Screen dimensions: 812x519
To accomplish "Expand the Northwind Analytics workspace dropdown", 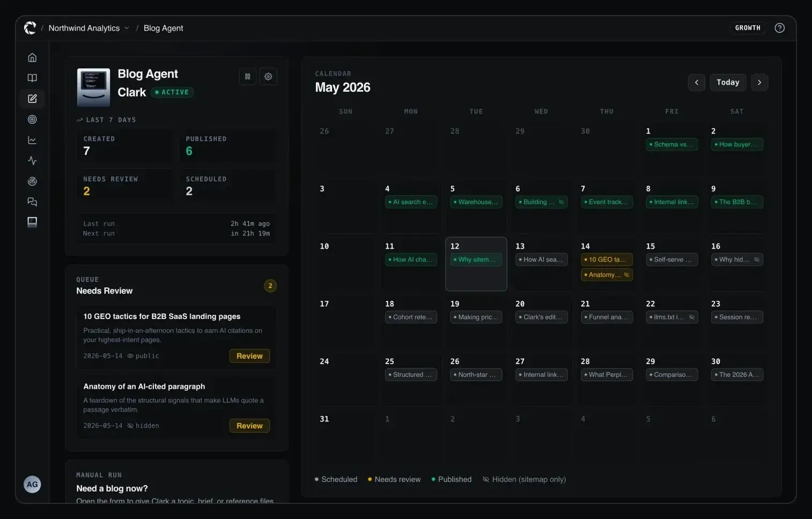I will pos(89,28).
